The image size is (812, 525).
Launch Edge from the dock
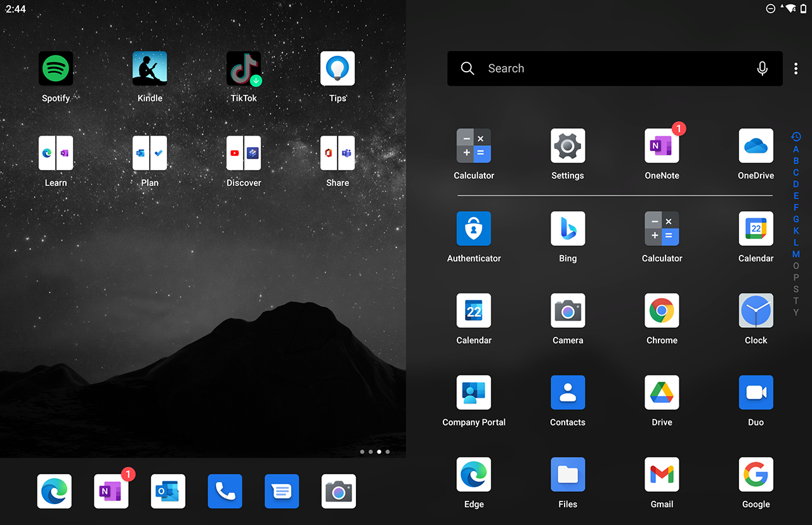pos(55,491)
